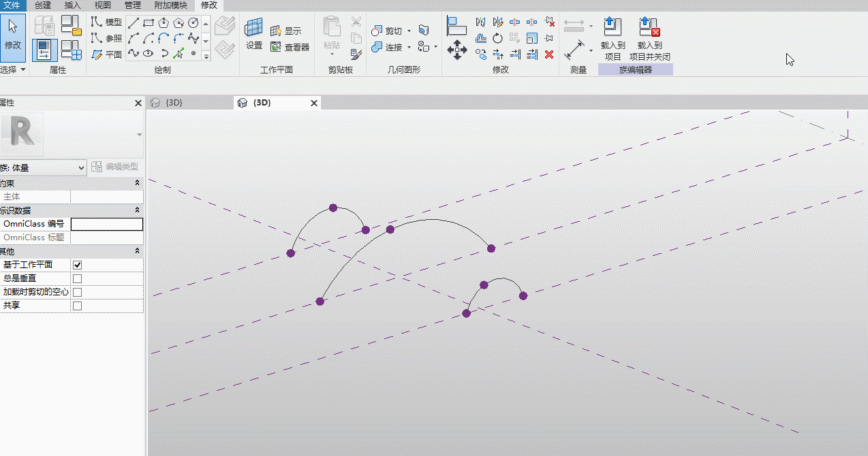Uncheck the 基于工作平面 checkbox

(78, 265)
